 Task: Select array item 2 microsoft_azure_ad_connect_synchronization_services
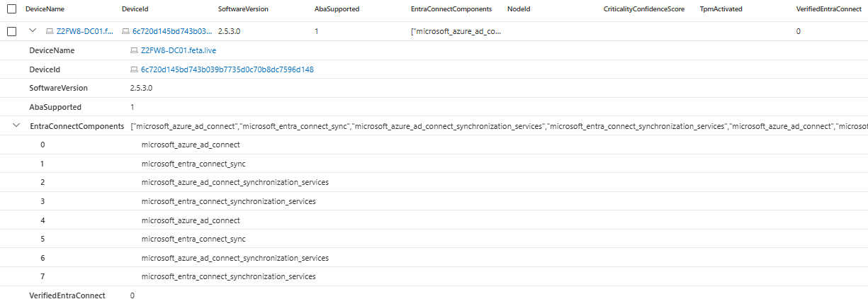235,183
